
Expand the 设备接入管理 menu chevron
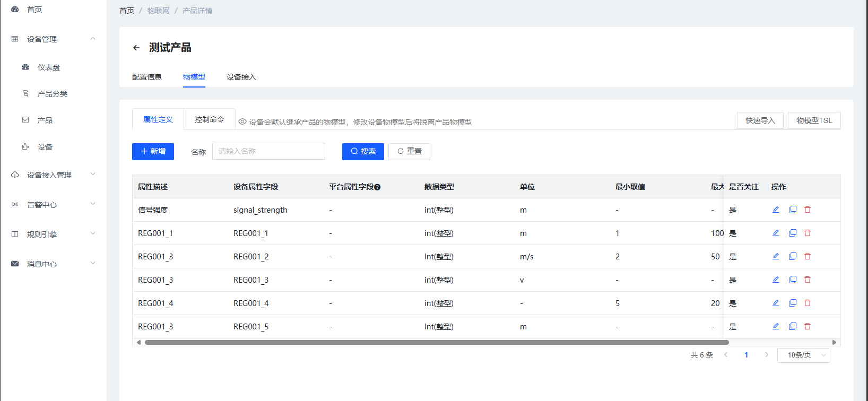(93, 174)
